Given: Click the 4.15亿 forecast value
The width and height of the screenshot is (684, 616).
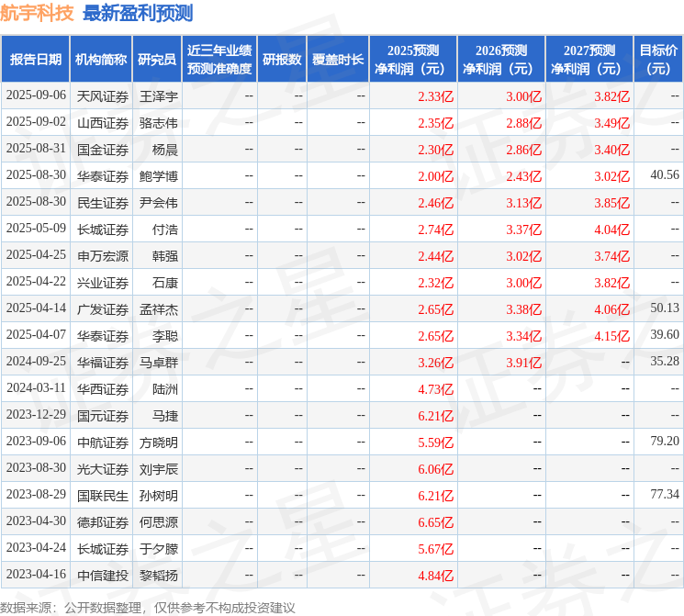Looking at the screenshot, I should [x=612, y=336].
